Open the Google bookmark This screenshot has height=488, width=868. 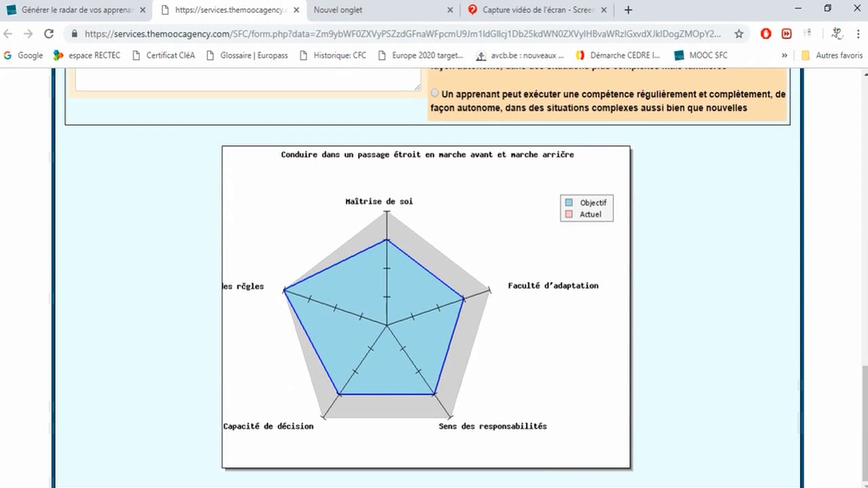(23, 55)
